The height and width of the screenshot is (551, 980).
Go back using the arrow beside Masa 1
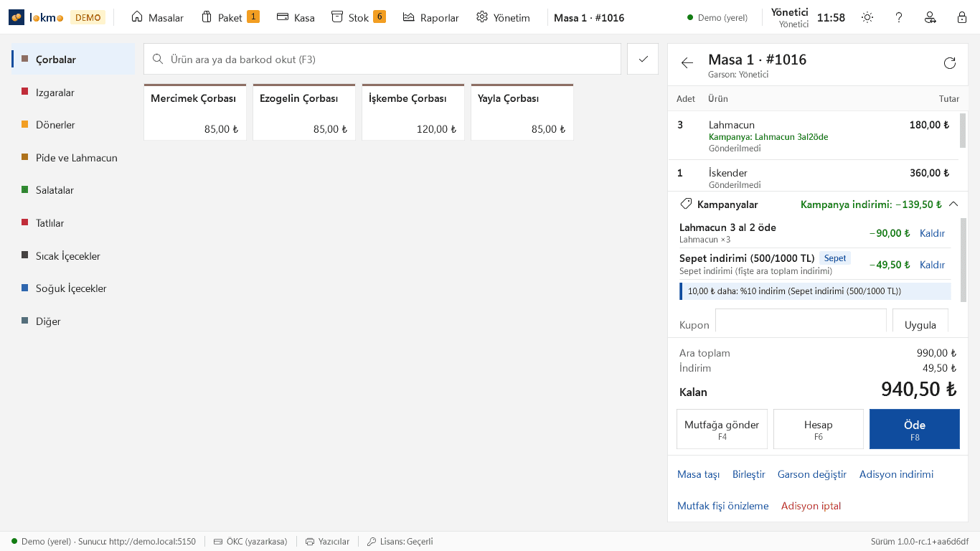(x=687, y=63)
